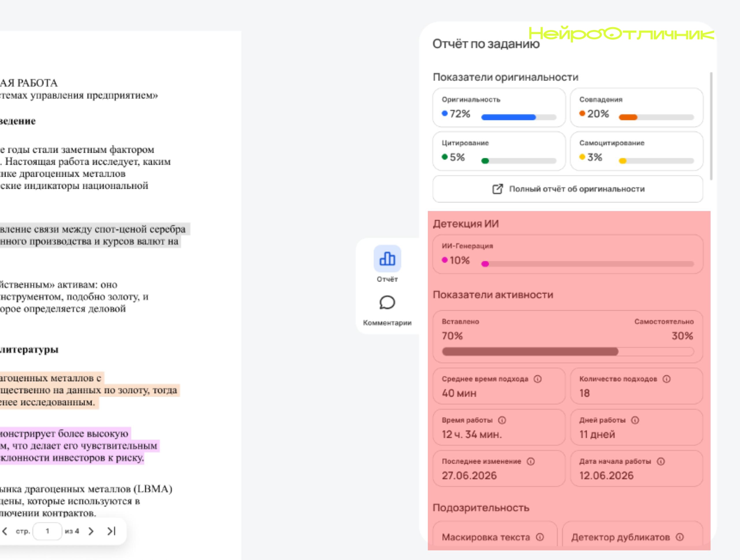The image size is (740, 560).
Task: Click info icon beside Дней работы
Action: 635,420
